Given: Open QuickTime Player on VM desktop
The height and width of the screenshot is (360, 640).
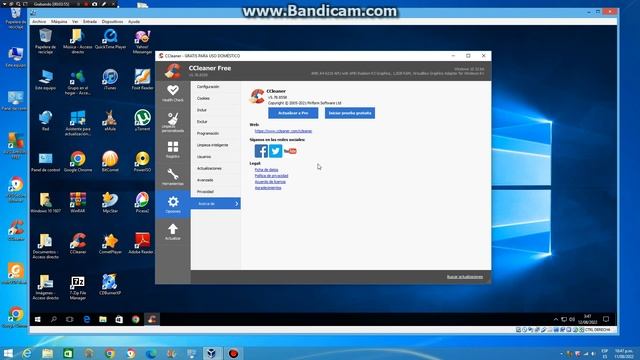Looking at the screenshot, I should [110, 39].
